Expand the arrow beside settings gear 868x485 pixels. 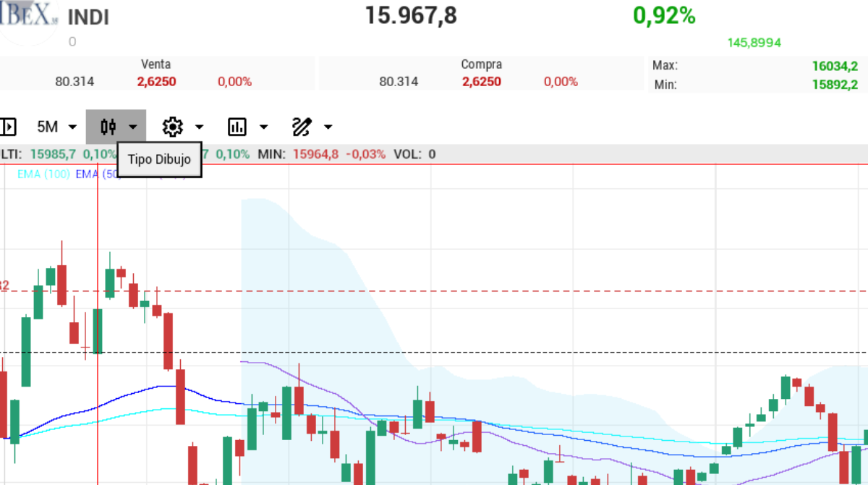pyautogui.click(x=199, y=127)
